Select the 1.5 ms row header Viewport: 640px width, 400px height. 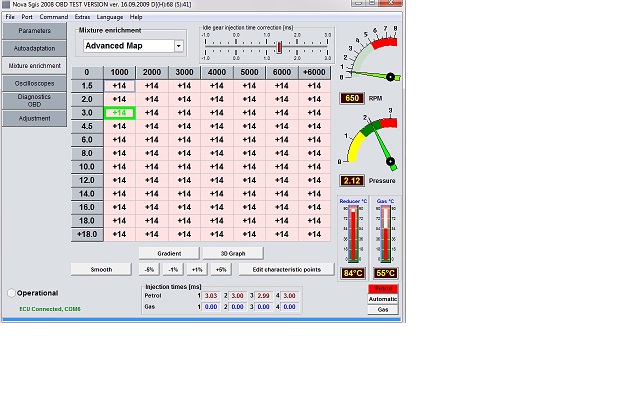point(87,86)
